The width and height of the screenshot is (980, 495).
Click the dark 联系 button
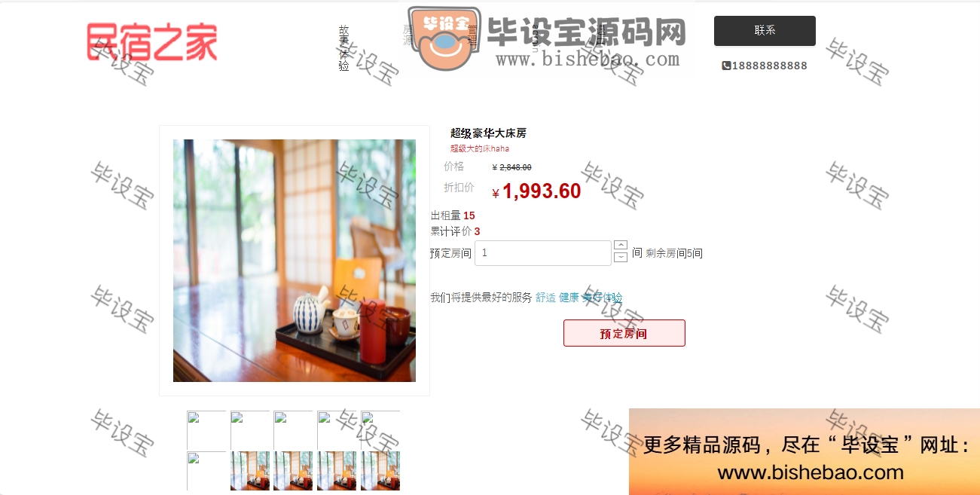[x=765, y=31]
